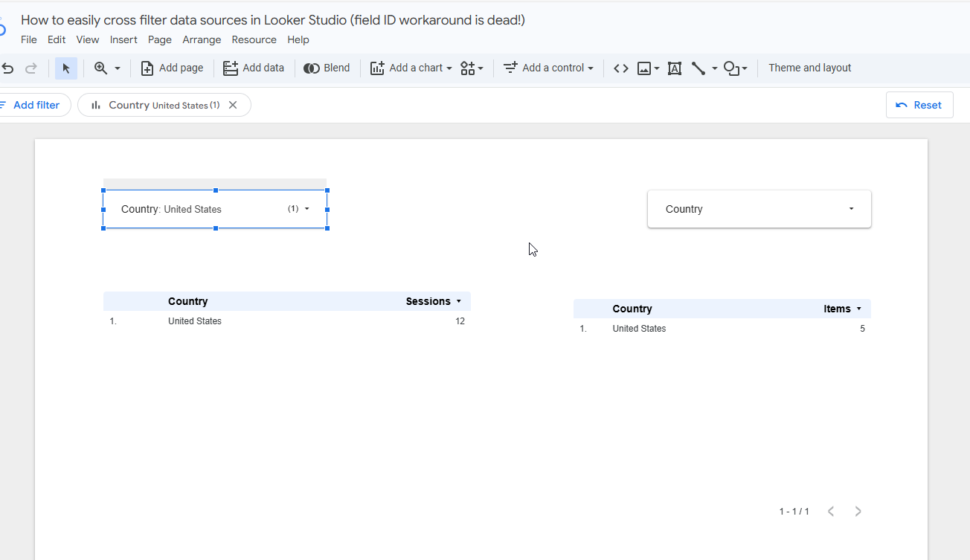970x560 pixels.
Task: Click the Reset button
Action: pos(919,104)
